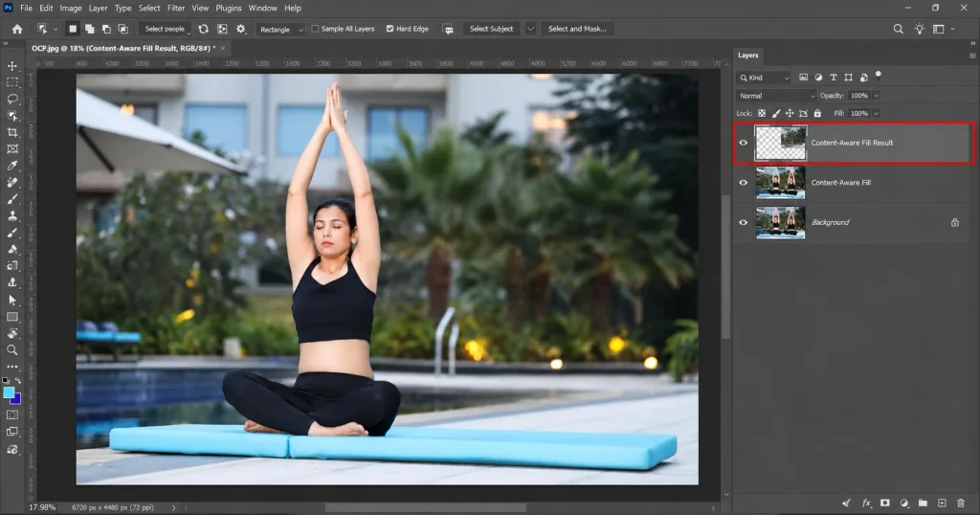Open the Opacity slider dropdown arrow

pos(877,96)
